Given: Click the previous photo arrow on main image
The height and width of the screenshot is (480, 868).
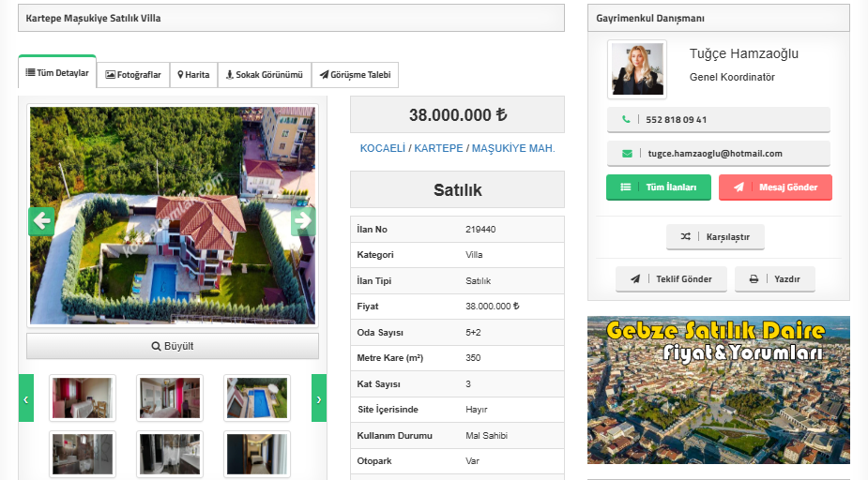Looking at the screenshot, I should pos(41,221).
